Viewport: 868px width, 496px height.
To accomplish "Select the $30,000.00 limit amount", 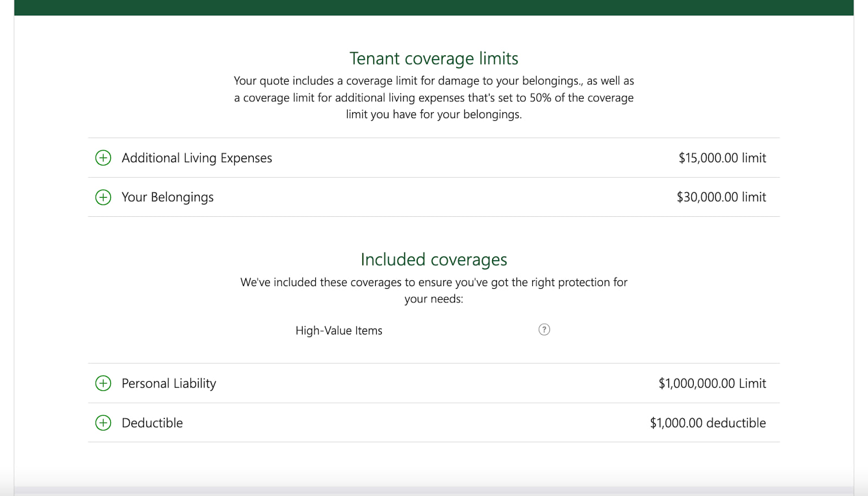I will tap(722, 197).
